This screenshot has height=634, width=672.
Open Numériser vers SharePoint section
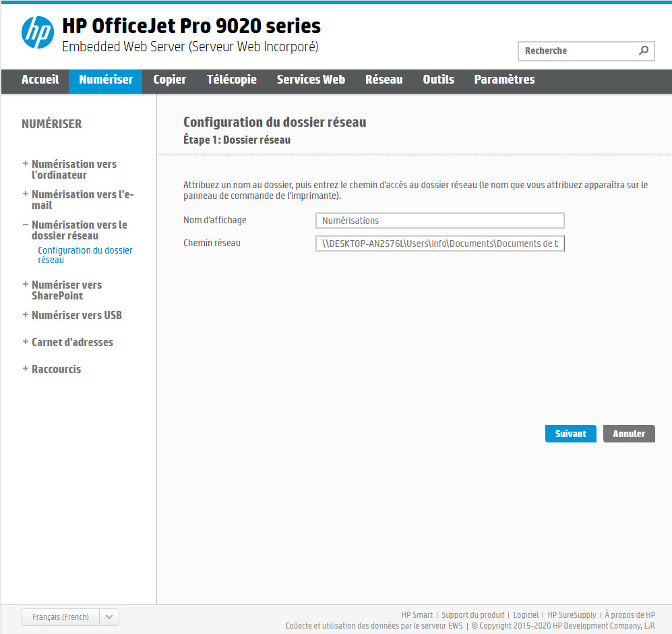coord(67,291)
